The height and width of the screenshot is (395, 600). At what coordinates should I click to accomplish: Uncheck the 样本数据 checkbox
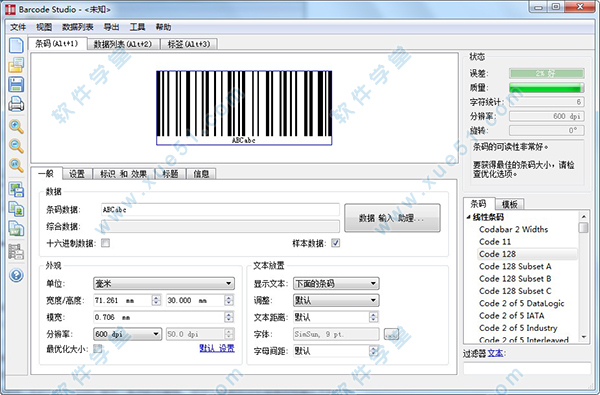click(x=336, y=243)
